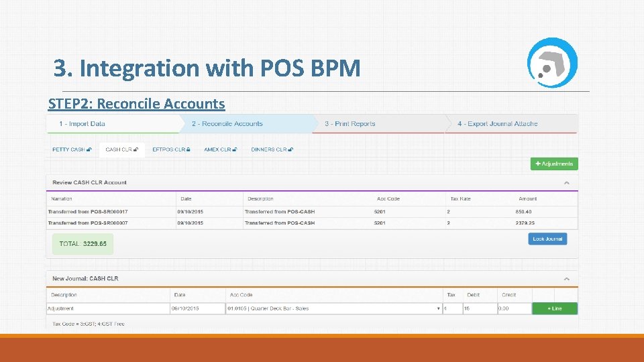The image size is (644, 362).
Task: Click the company logo icon
Action: coord(552,63)
